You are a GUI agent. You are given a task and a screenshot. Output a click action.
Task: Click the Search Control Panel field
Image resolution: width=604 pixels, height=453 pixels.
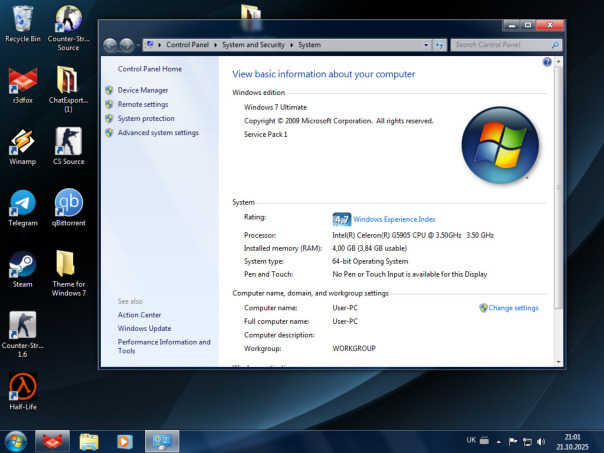point(494,45)
